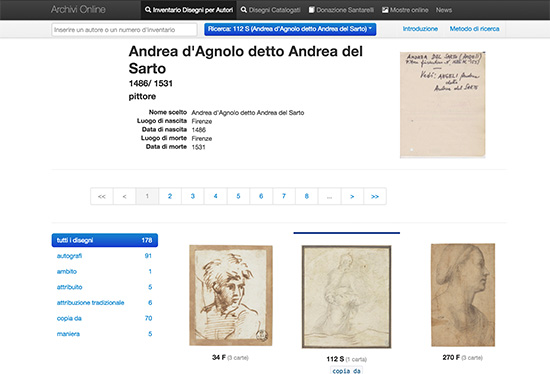Jump to first page with << button
This screenshot has width=550, height=374.
[102, 196]
